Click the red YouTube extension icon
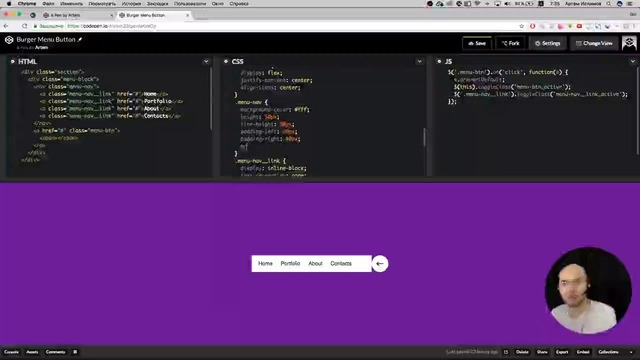Screen dimensions: 640x360 tap(579, 26)
